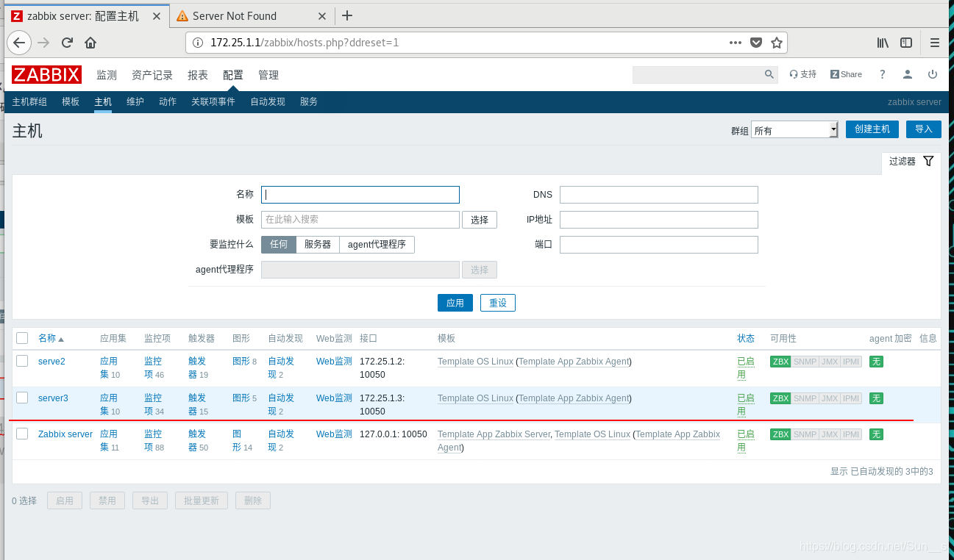Click the logout power icon
Viewport: 954px width, 560px height.
[x=933, y=74]
